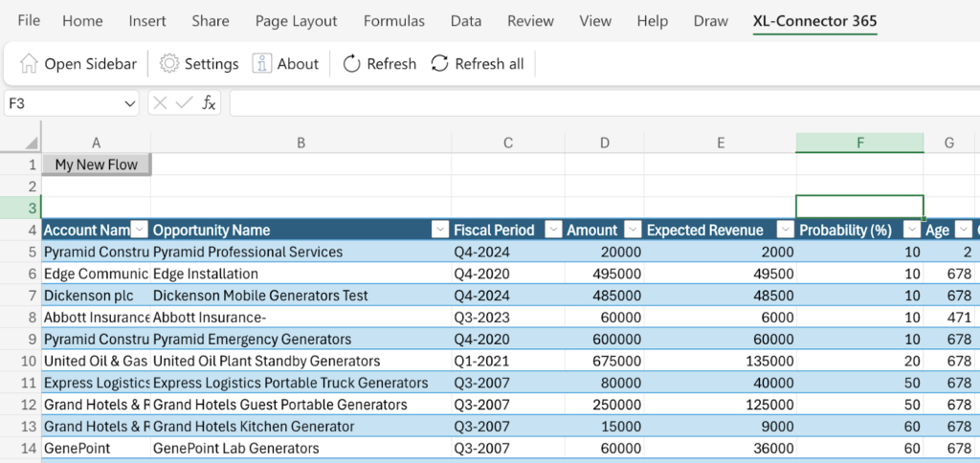This screenshot has height=463, width=980.
Task: Switch to the Home tab
Action: pos(82,21)
